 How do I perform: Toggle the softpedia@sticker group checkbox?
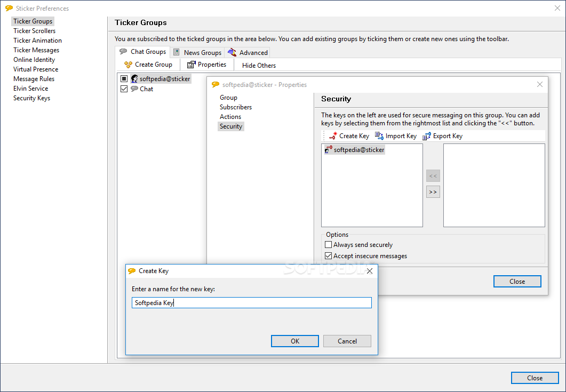(124, 78)
